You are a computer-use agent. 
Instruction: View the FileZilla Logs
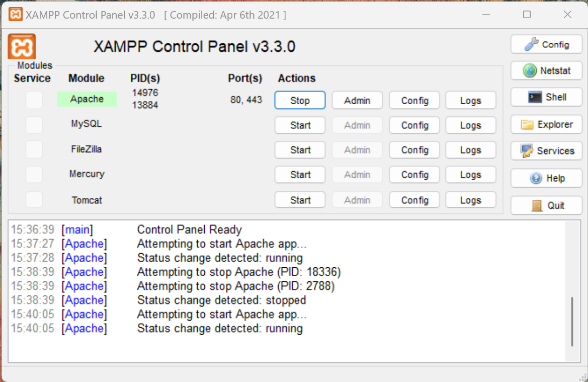coord(470,150)
